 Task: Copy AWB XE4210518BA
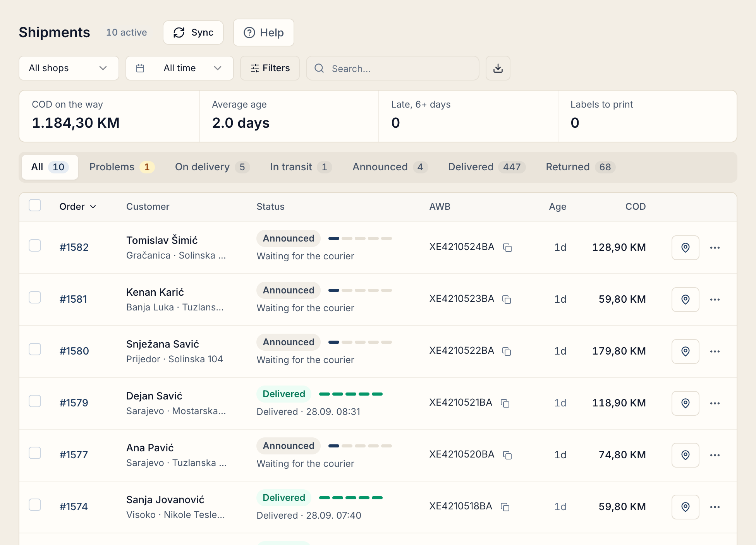(x=505, y=507)
